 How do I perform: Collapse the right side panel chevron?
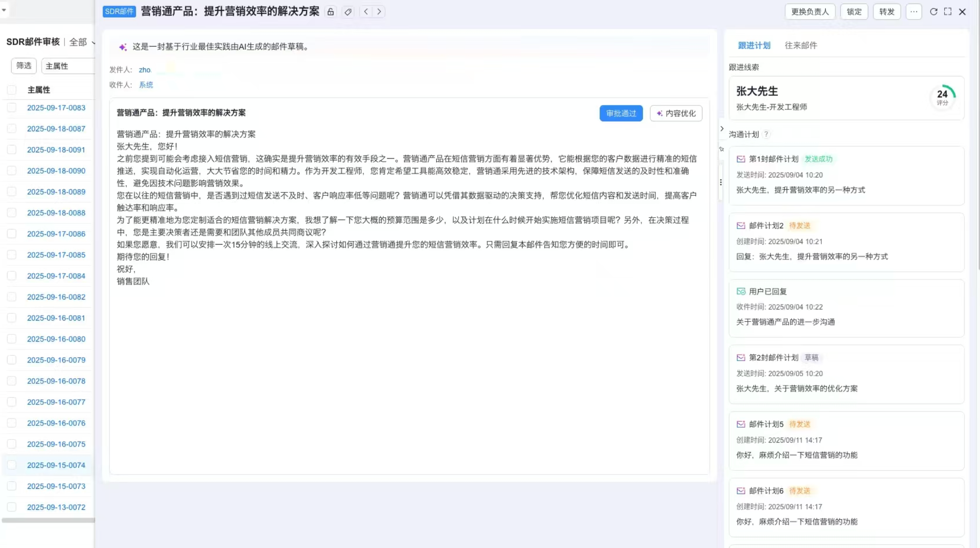[722, 129]
